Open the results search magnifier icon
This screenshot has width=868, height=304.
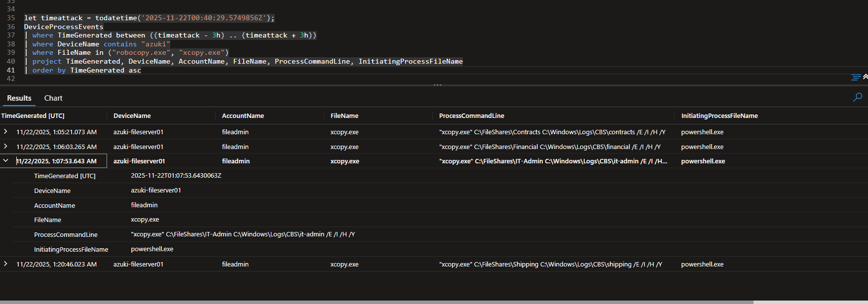pyautogui.click(x=858, y=97)
